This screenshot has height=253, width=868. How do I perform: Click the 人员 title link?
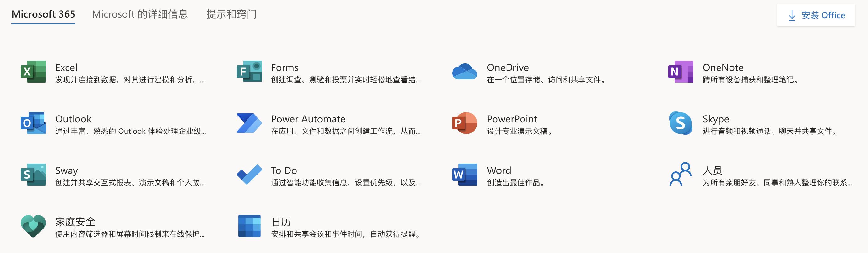pos(712,170)
